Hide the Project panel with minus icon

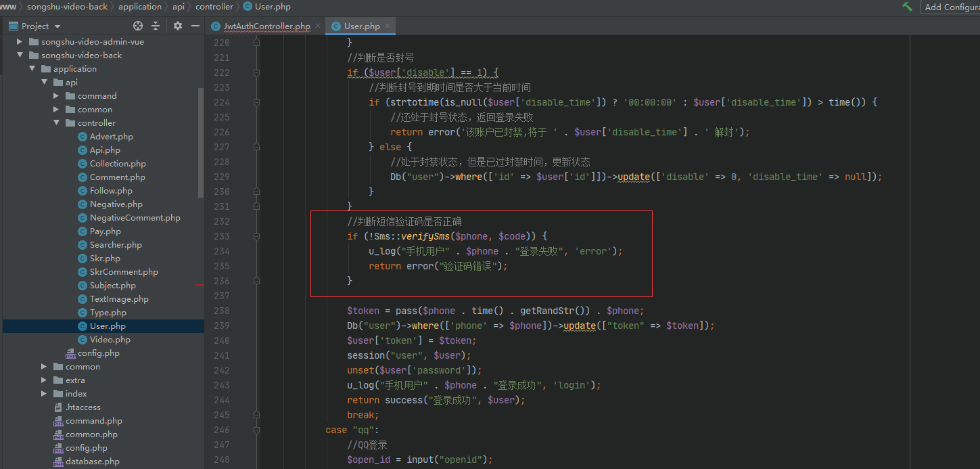[195, 26]
